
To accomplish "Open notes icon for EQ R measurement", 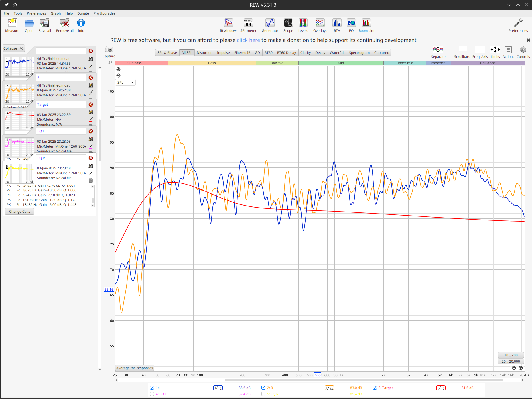I will pos(91,180).
